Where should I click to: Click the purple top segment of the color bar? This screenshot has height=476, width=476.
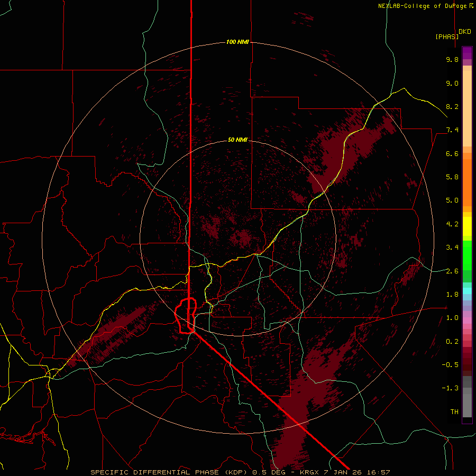[467, 53]
